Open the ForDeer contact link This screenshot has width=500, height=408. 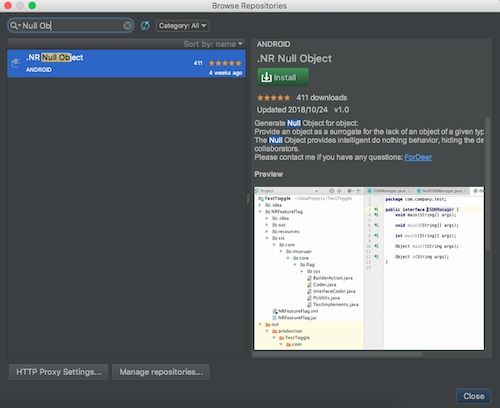click(418, 157)
